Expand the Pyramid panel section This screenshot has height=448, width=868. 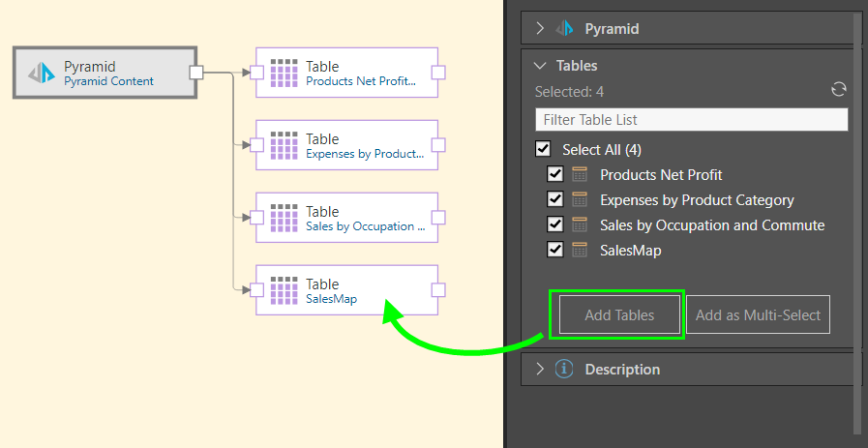[540, 29]
